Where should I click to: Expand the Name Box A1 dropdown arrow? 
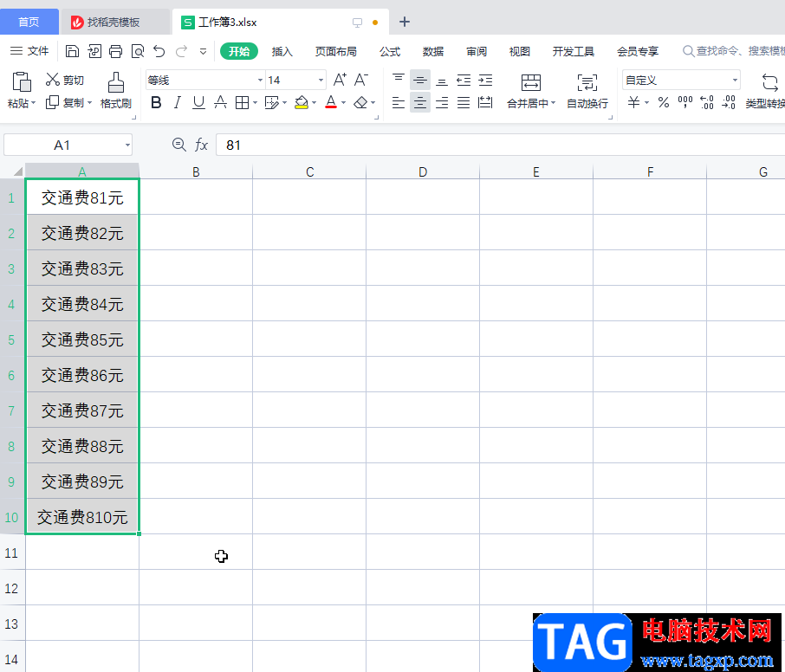tap(127, 145)
